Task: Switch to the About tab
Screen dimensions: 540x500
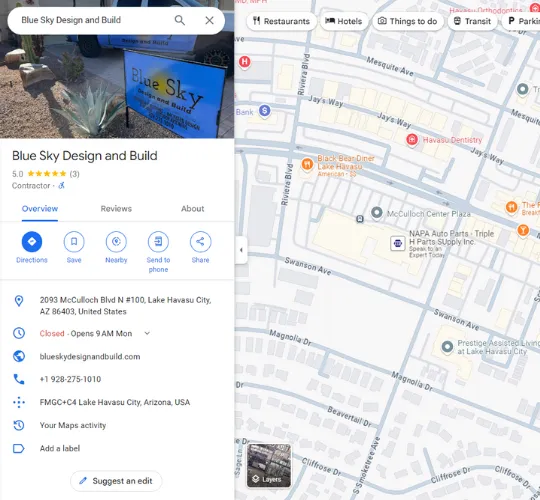Action: (193, 209)
